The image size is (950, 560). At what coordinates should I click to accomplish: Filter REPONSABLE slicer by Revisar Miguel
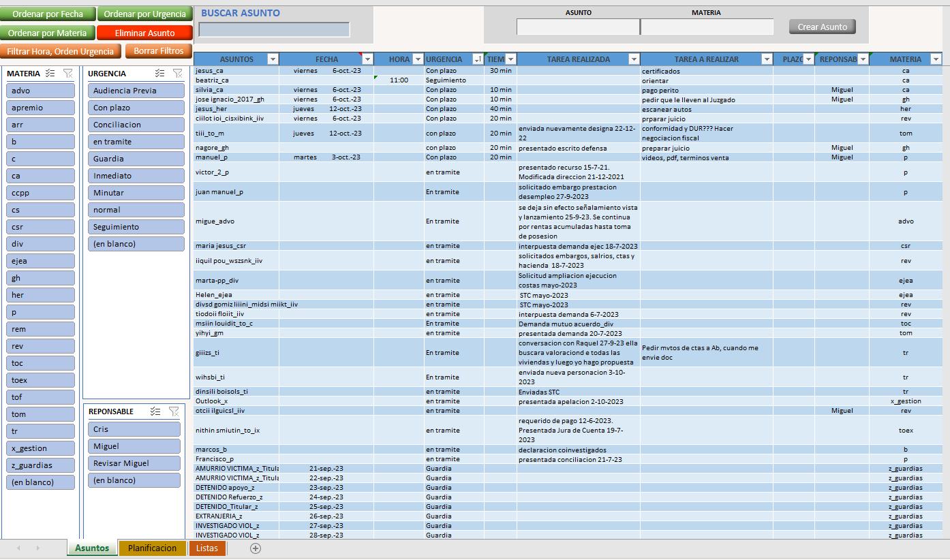point(134,463)
